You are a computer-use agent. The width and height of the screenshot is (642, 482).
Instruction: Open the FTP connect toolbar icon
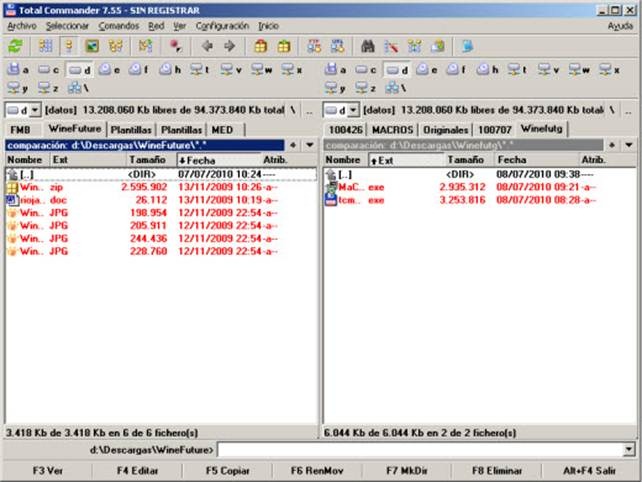[314, 46]
